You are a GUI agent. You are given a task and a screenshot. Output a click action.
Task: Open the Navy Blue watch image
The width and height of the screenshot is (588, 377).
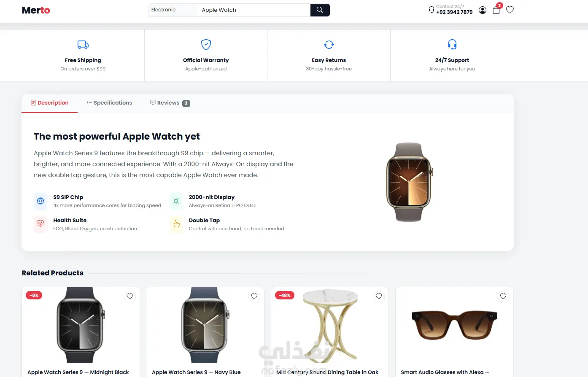tap(205, 325)
